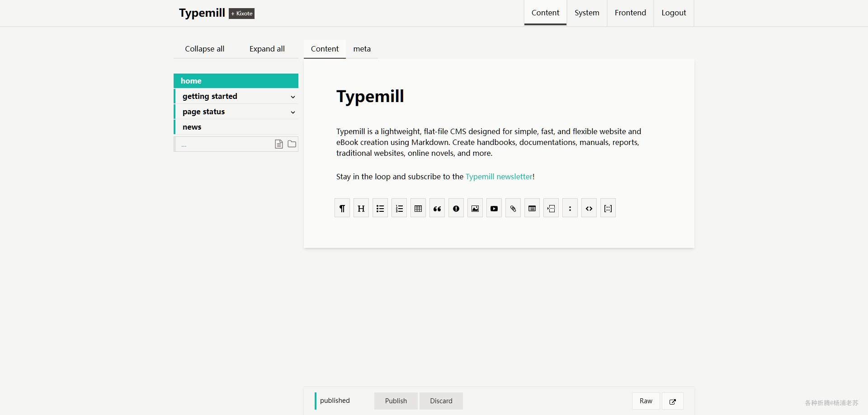
Task: Open the Frontend navigation item
Action: point(630,13)
